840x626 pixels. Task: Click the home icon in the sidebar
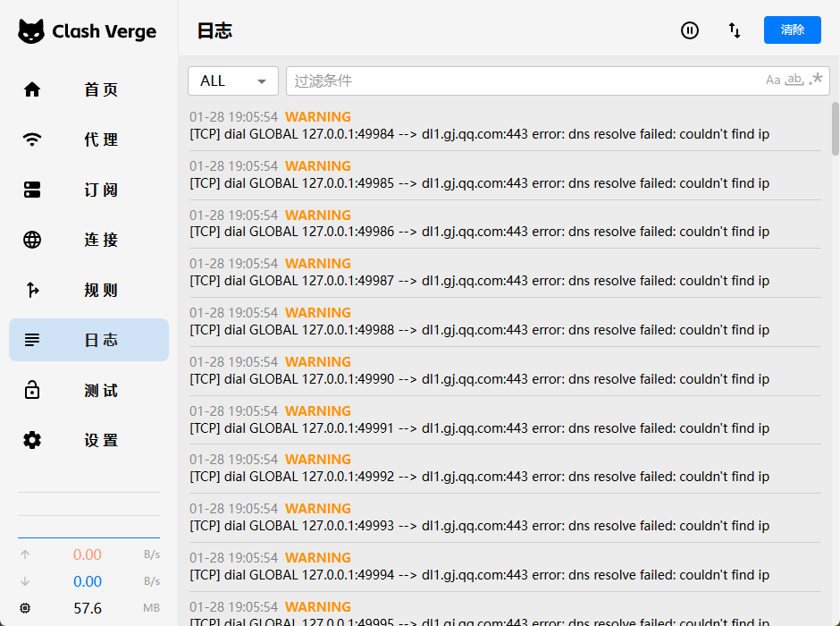(32, 89)
